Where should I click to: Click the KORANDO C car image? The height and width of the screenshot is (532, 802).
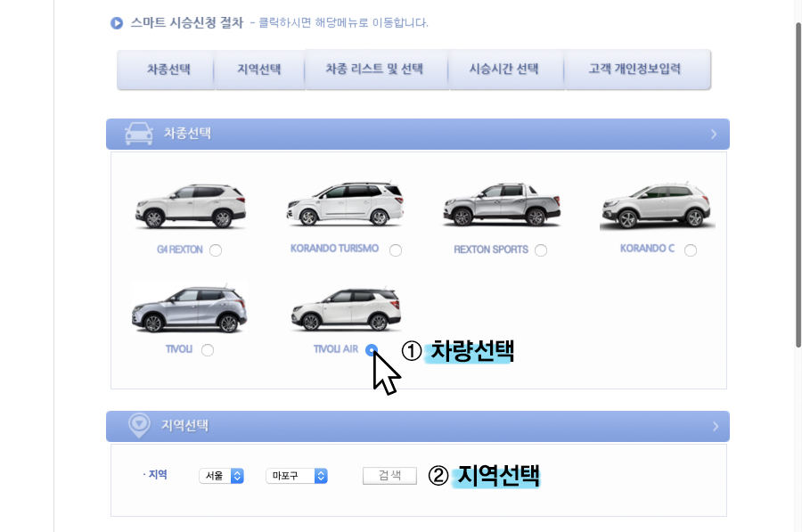point(658,205)
